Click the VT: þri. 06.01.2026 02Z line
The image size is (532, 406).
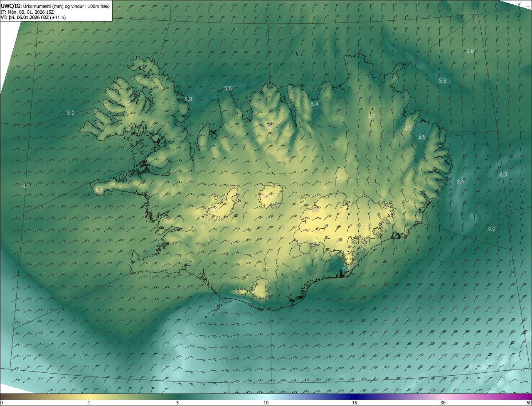coord(33,17)
